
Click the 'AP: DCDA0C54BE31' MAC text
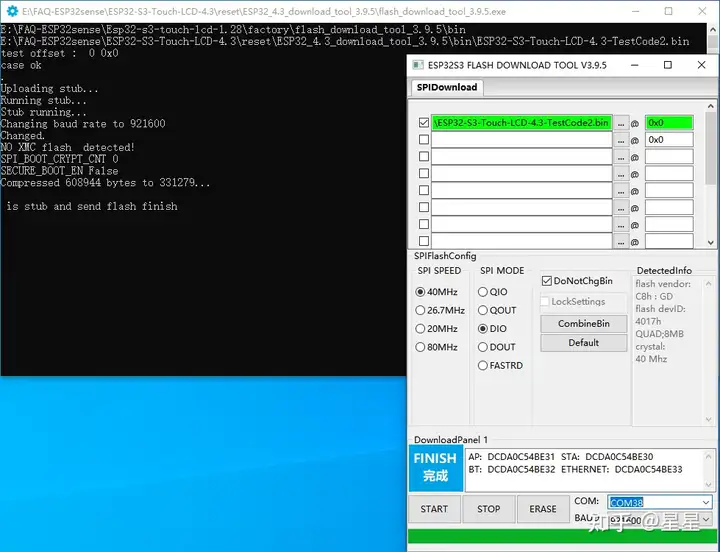coord(512,457)
